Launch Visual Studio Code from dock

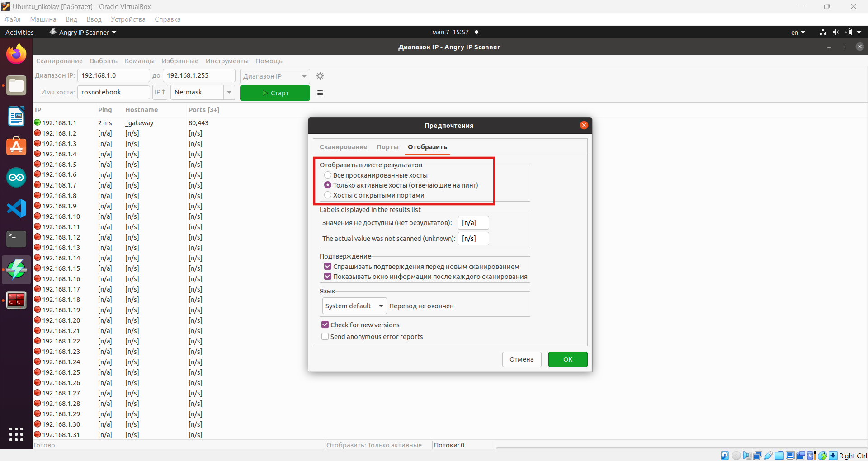coord(16,208)
